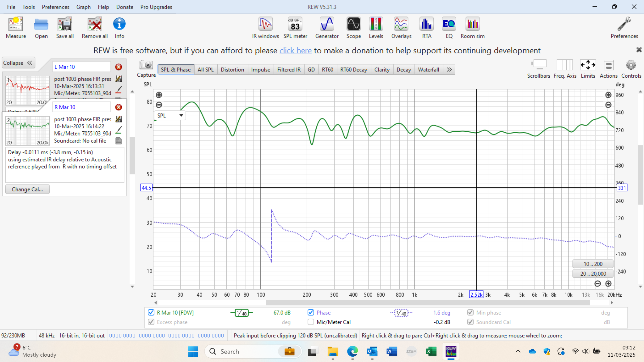Select the L Mar 10 measurement thumbnail

(28, 90)
